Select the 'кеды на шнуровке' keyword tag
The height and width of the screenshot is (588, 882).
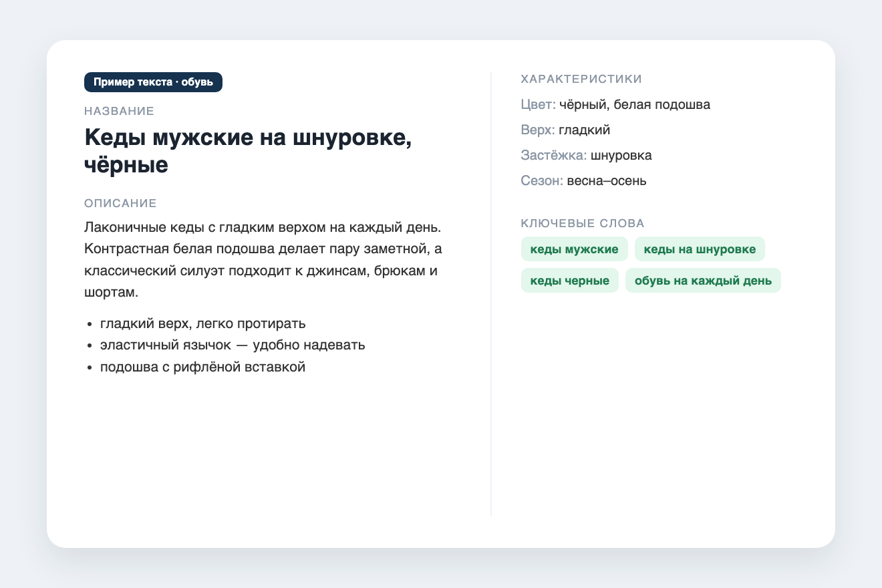pos(700,249)
